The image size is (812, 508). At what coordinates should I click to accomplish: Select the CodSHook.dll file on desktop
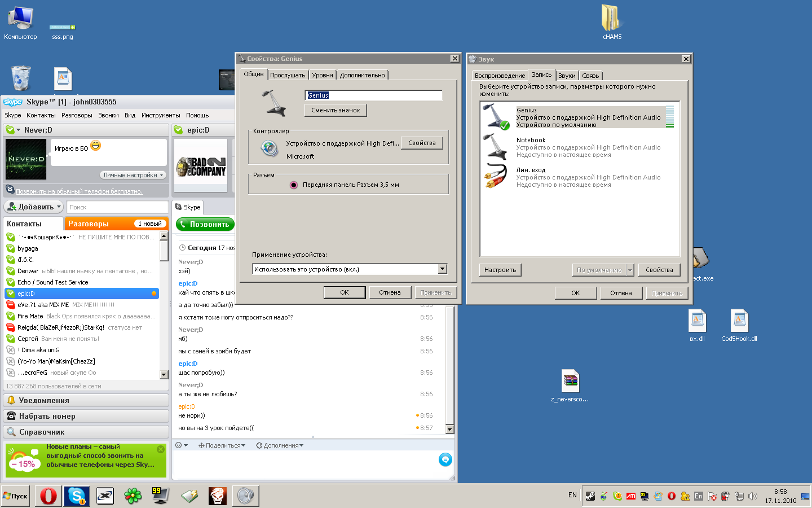(739, 326)
